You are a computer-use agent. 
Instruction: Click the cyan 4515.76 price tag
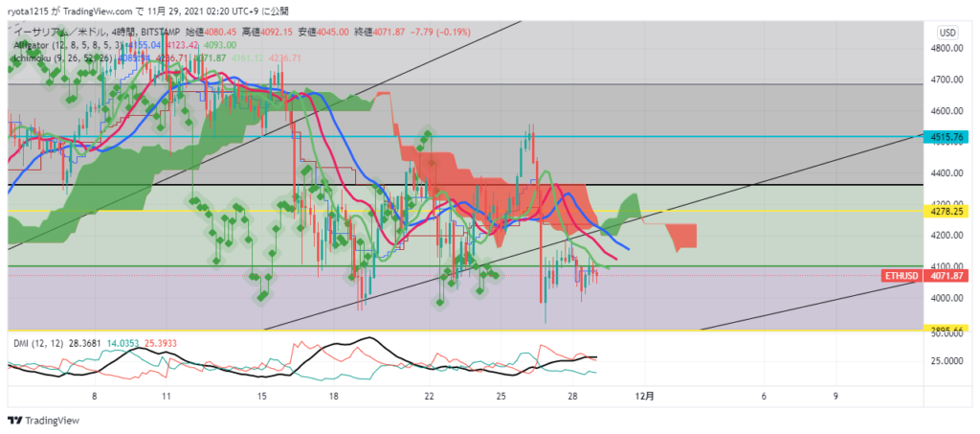coord(950,137)
